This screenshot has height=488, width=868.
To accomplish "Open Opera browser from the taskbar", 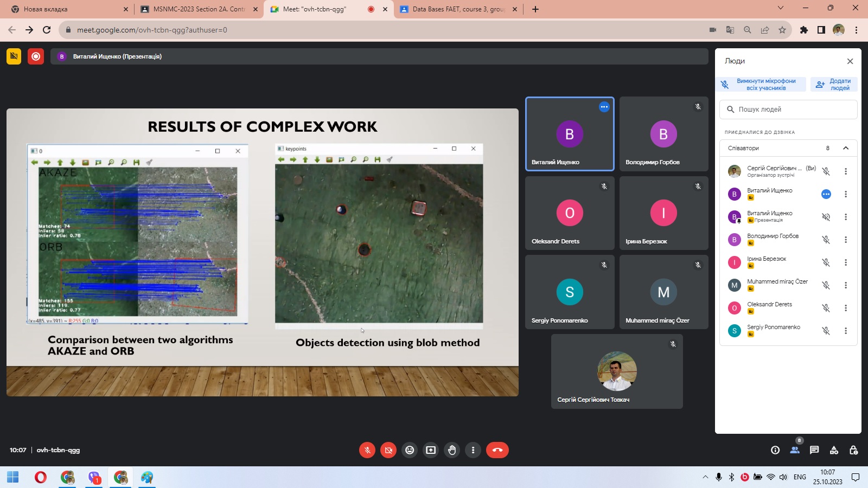I will click(41, 477).
